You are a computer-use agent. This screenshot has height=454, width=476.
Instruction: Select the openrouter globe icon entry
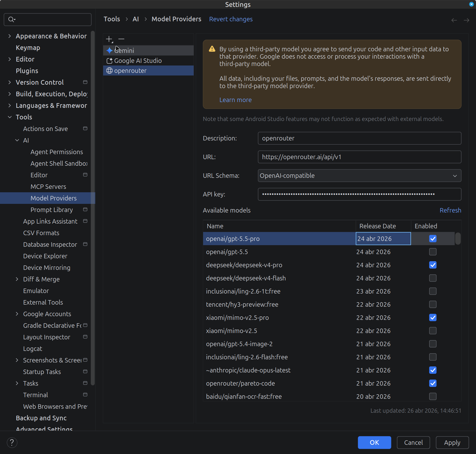point(109,71)
